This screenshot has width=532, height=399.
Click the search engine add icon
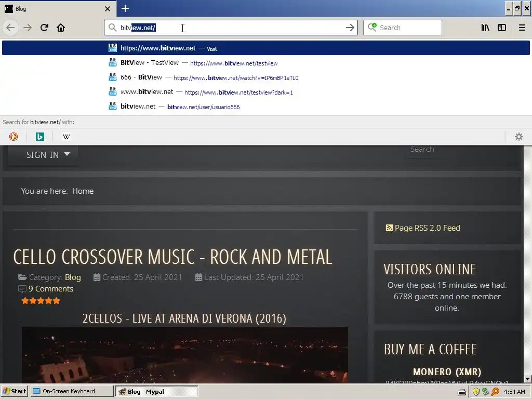click(372, 27)
